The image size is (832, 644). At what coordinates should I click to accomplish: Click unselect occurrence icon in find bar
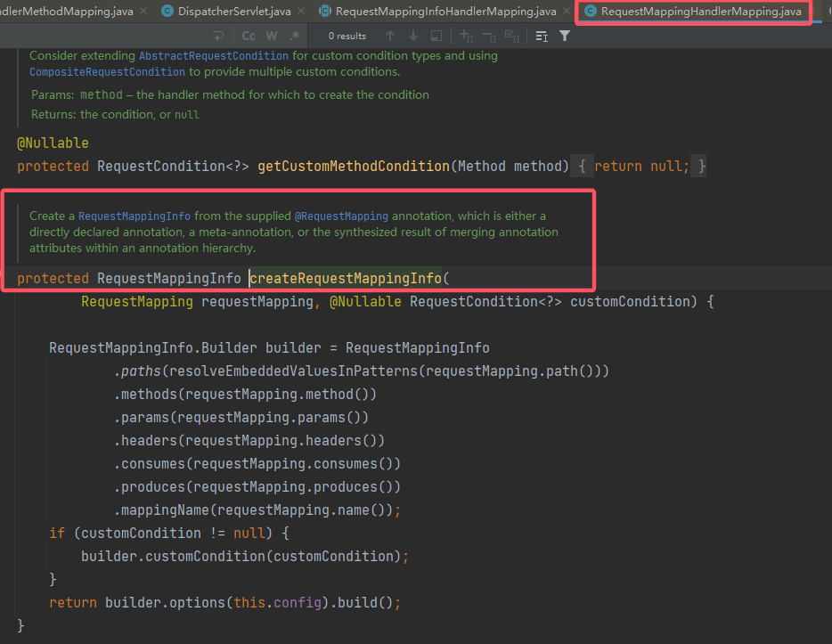coord(489,36)
